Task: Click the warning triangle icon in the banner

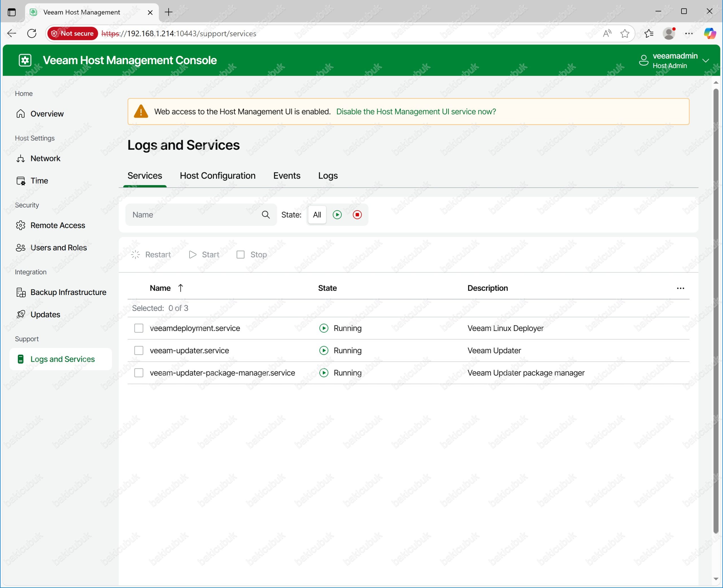Action: click(141, 111)
